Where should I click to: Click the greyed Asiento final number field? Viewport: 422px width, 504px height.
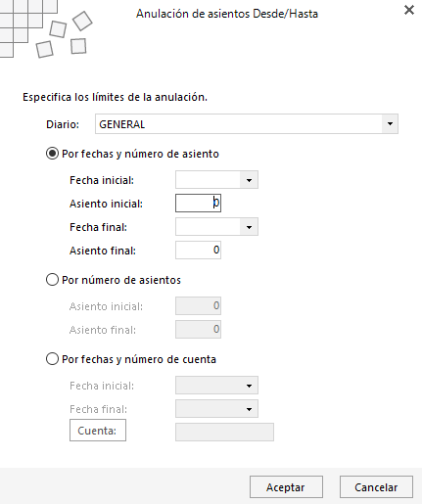point(198,330)
